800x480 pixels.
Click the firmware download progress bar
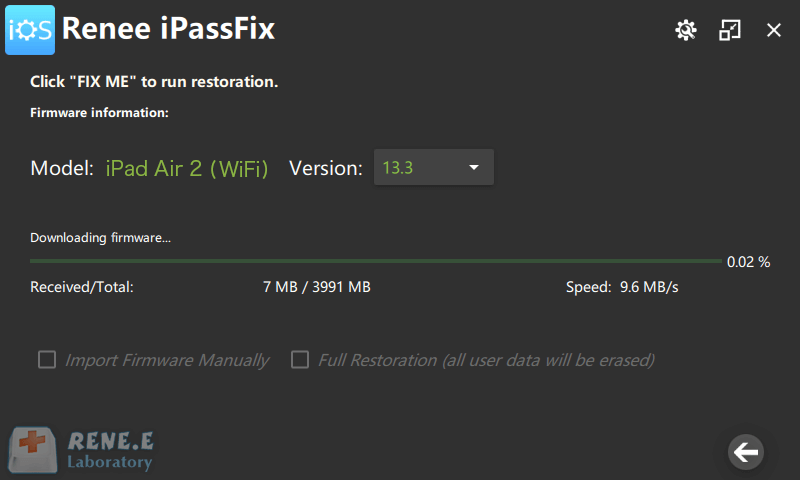(x=375, y=261)
